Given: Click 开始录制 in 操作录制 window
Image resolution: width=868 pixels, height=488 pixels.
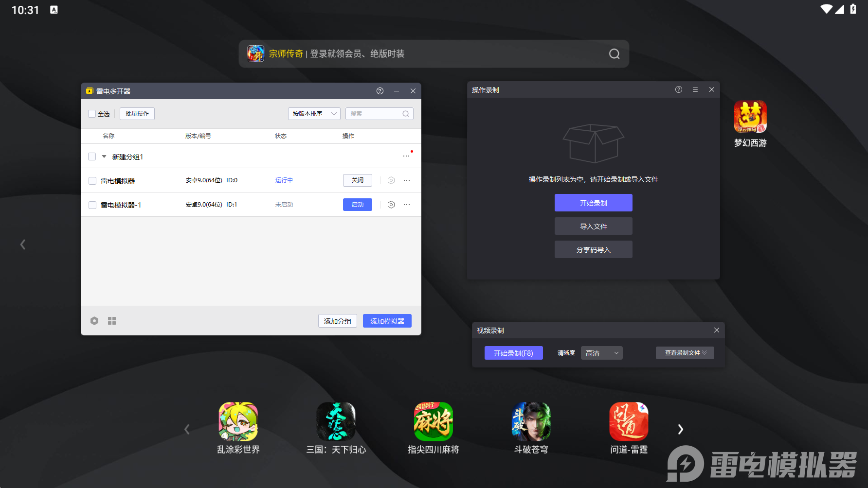Looking at the screenshot, I should click(594, 203).
